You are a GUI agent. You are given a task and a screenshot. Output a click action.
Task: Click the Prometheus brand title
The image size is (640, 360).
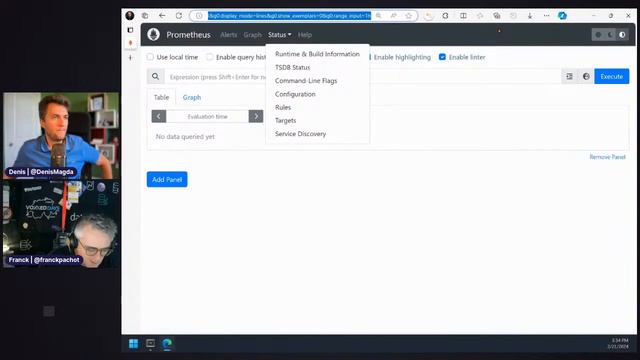(x=188, y=35)
